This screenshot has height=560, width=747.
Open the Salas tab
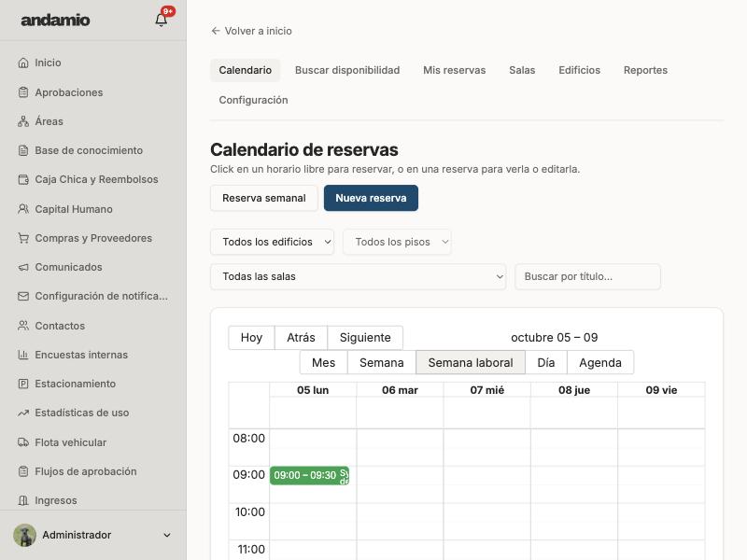522,70
